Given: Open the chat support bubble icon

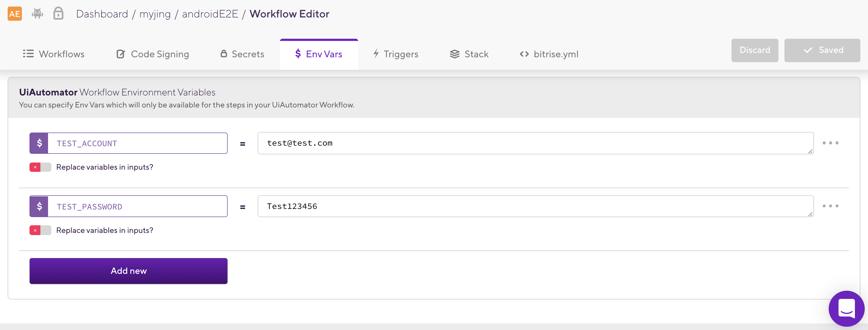Looking at the screenshot, I should tap(846, 308).
